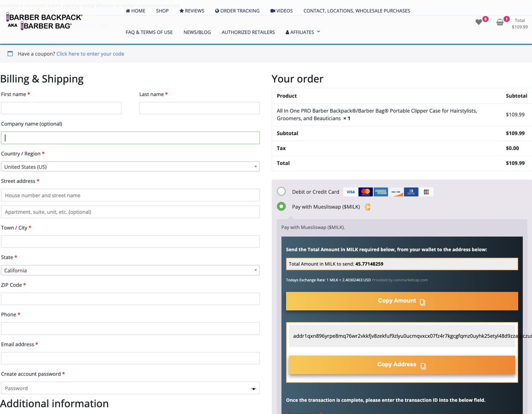Focus the ZIP Code field
This screenshot has height=414, width=532.
tap(130, 299)
